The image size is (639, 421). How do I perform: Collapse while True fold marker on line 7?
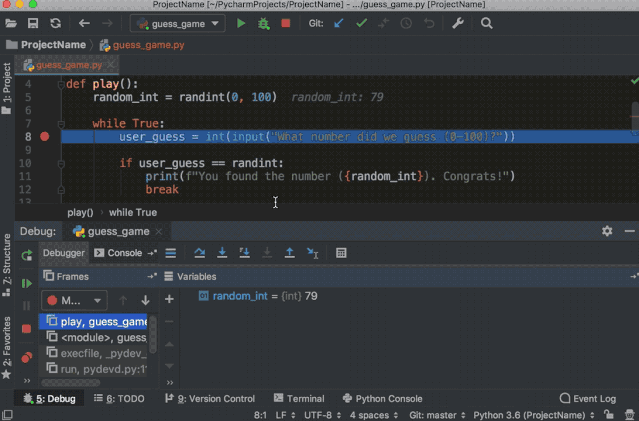[61, 124]
